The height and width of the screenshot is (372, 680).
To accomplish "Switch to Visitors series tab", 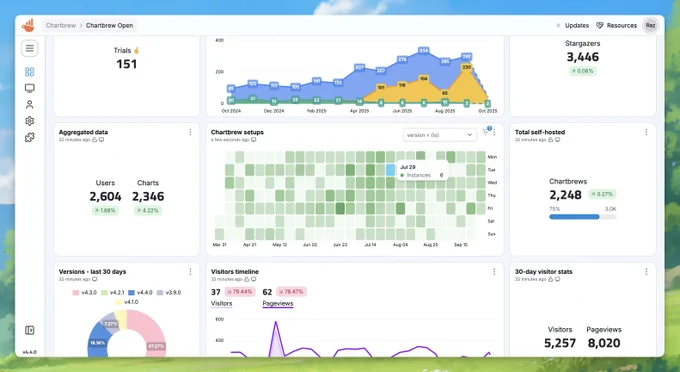I will [221, 303].
